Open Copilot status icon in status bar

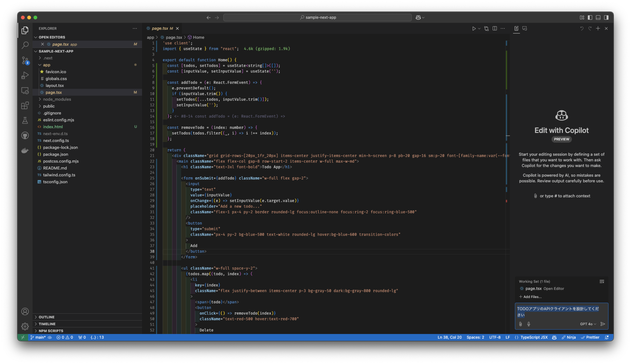click(554, 337)
